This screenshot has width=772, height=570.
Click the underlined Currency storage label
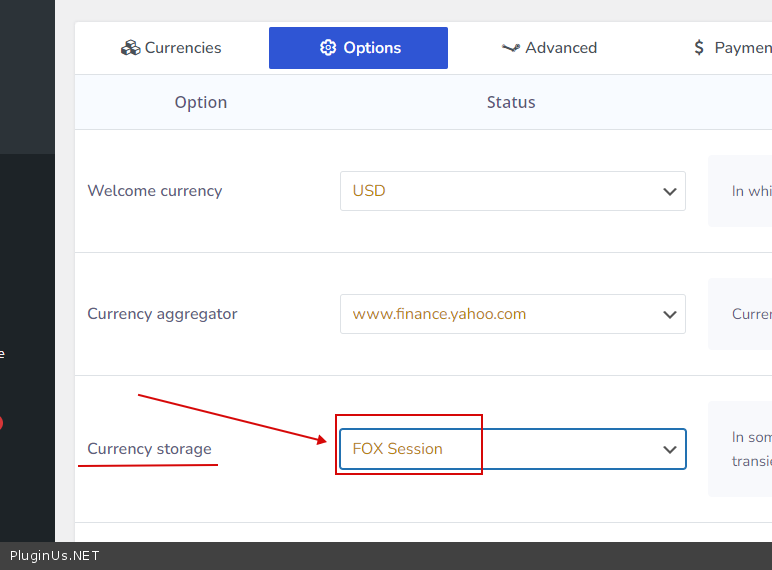150,449
